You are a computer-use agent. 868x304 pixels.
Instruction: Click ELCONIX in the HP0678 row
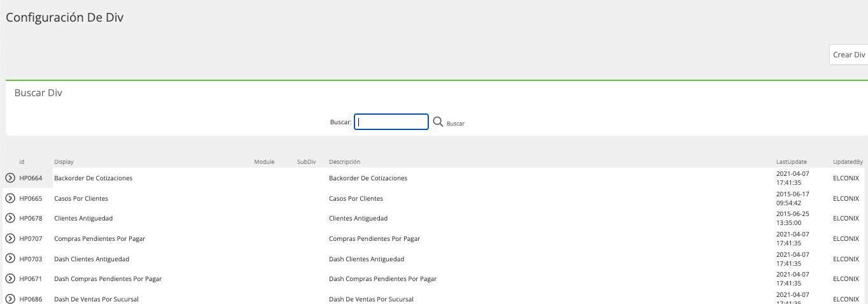click(846, 218)
